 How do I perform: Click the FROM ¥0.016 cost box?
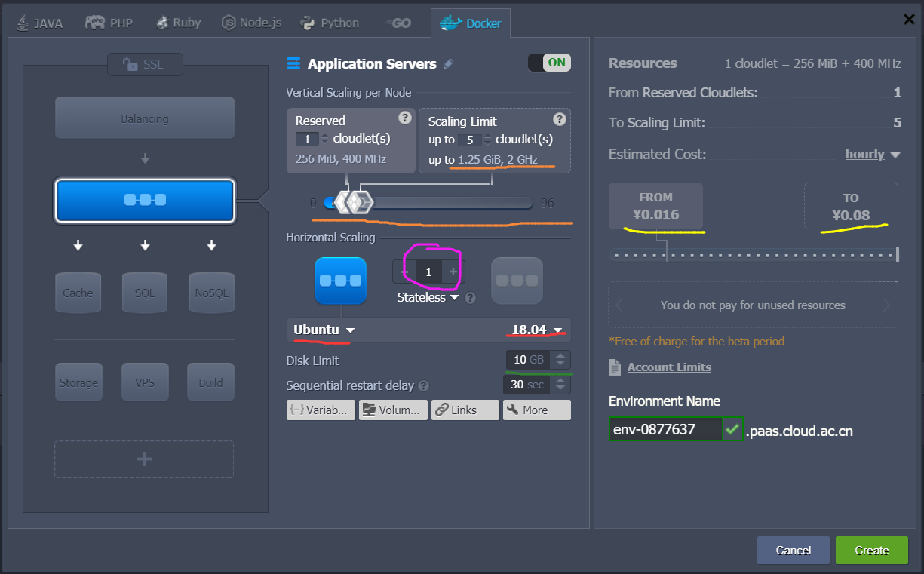(655, 206)
